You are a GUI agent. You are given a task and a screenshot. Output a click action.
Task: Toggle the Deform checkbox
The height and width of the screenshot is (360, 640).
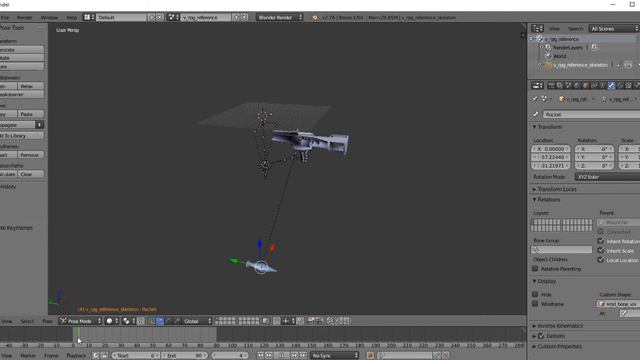(541, 336)
